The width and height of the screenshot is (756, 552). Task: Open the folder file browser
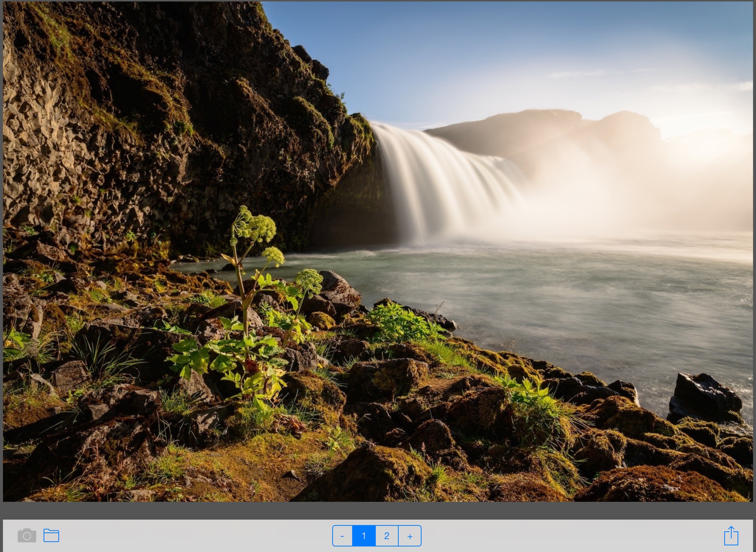click(x=51, y=535)
